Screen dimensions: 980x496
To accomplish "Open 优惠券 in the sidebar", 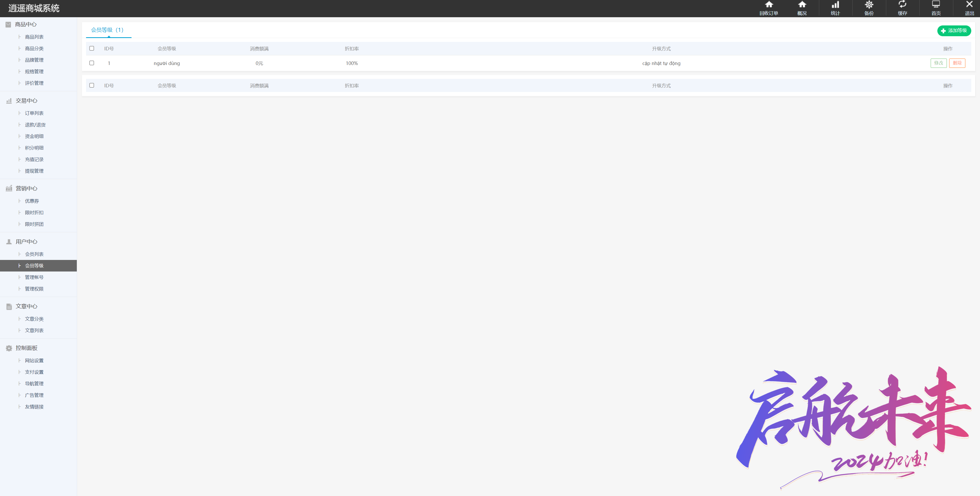I will click(32, 201).
